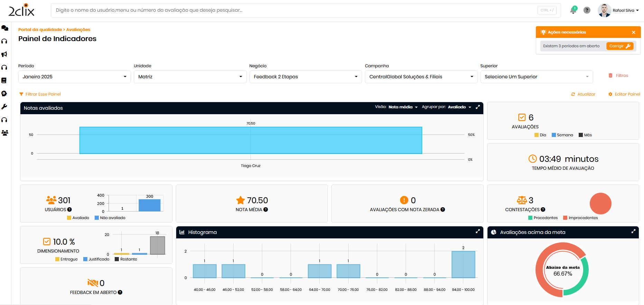Click the help question mark icon in header

pyautogui.click(x=587, y=10)
